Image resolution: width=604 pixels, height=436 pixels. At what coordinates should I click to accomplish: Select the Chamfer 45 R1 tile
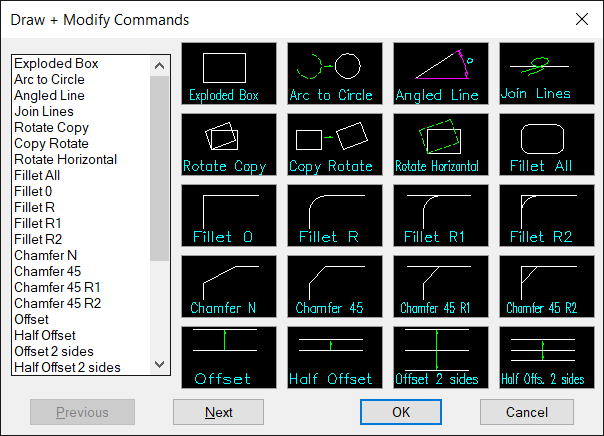pos(441,286)
